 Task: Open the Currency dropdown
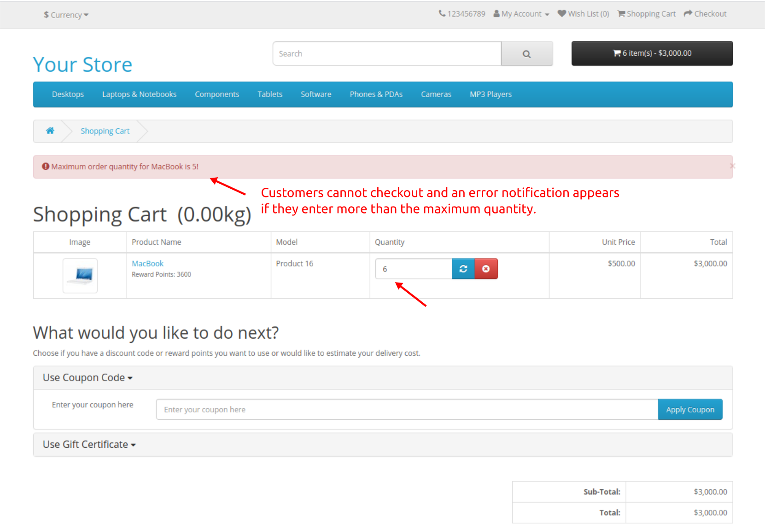click(x=66, y=15)
